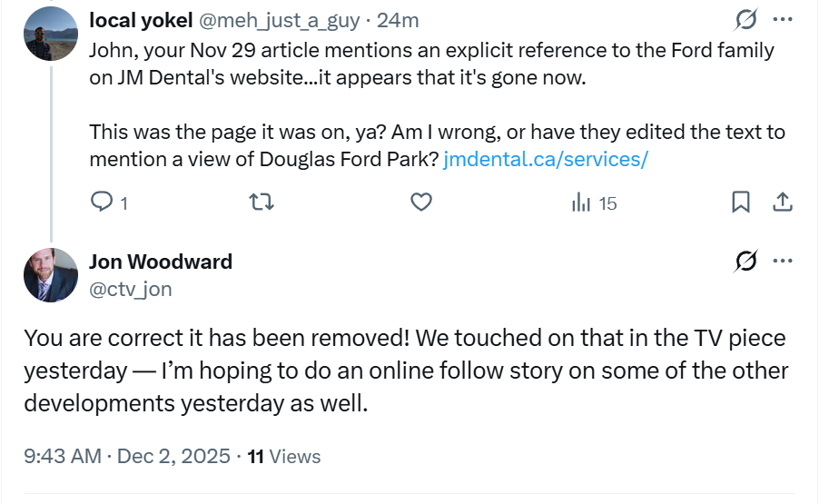The width and height of the screenshot is (839, 504).
Task: Share local yokel's post
Action: [x=781, y=203]
